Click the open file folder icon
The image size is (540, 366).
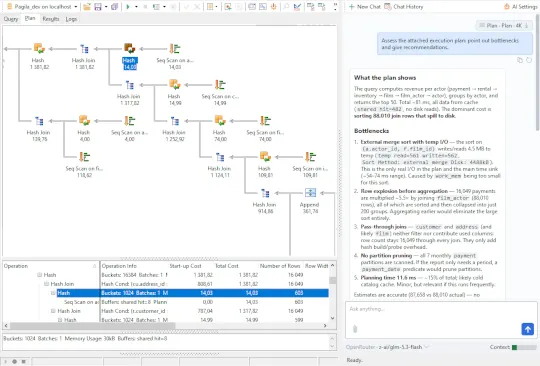(87, 7)
